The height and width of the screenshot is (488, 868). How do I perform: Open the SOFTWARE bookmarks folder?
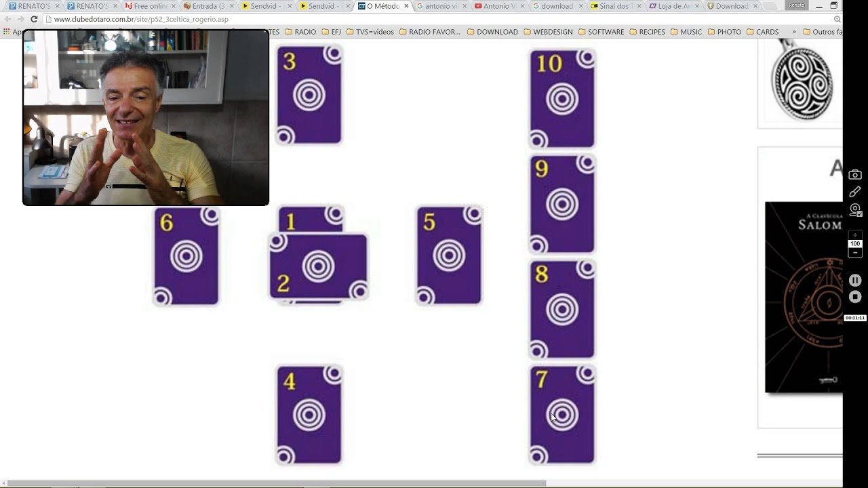[601, 32]
